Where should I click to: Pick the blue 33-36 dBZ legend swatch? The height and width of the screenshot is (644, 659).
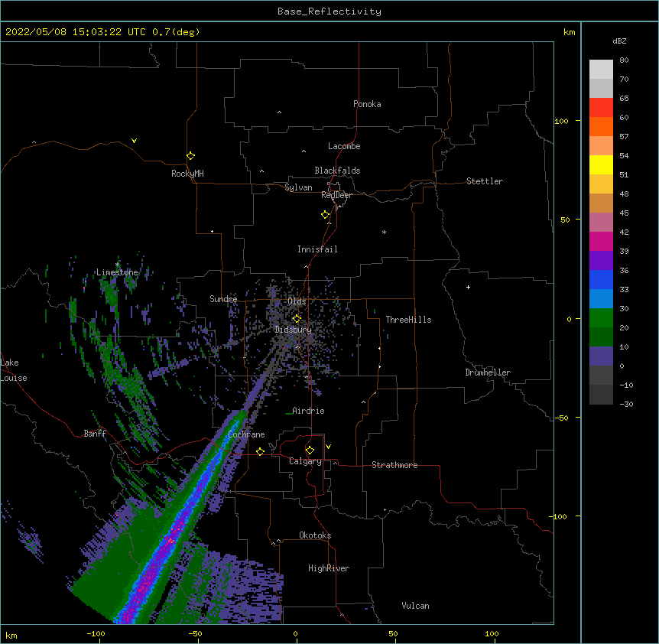pos(601,279)
